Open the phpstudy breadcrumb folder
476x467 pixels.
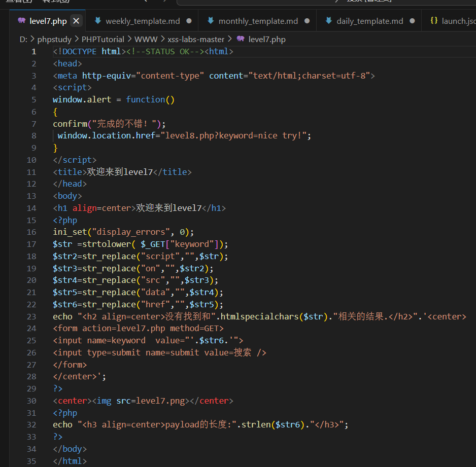pos(54,40)
